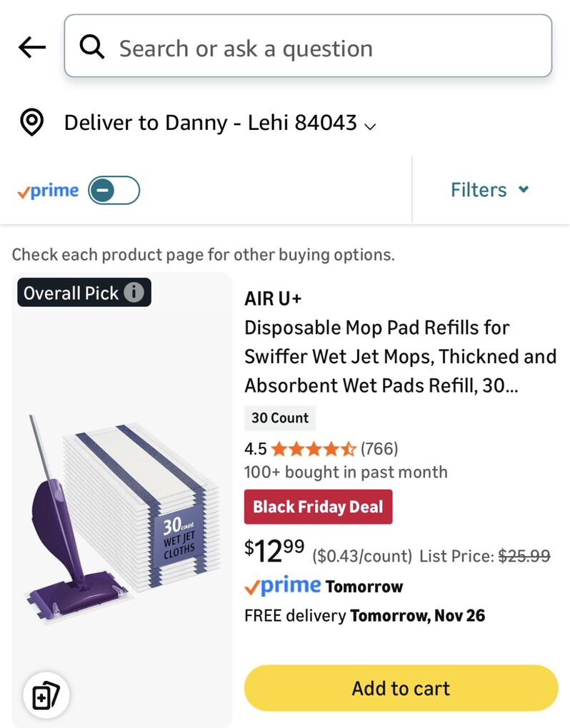Select Deliver to Danny - Lehi 84043
The width and height of the screenshot is (570, 728).
click(x=210, y=123)
